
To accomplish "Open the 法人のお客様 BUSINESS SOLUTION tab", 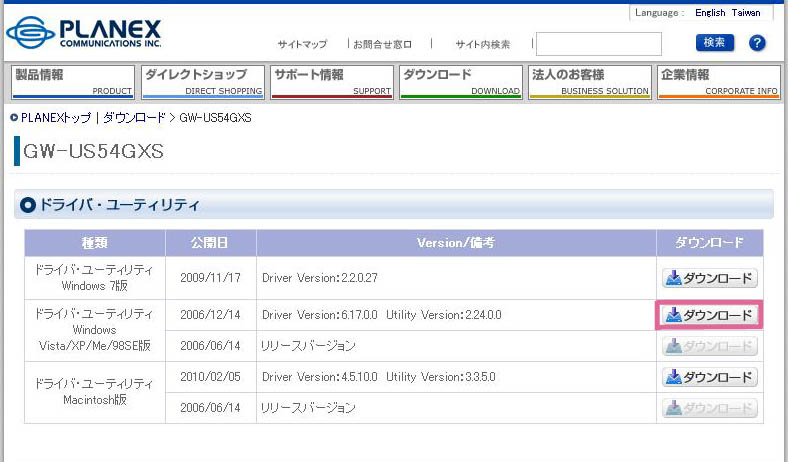I will click(x=590, y=82).
